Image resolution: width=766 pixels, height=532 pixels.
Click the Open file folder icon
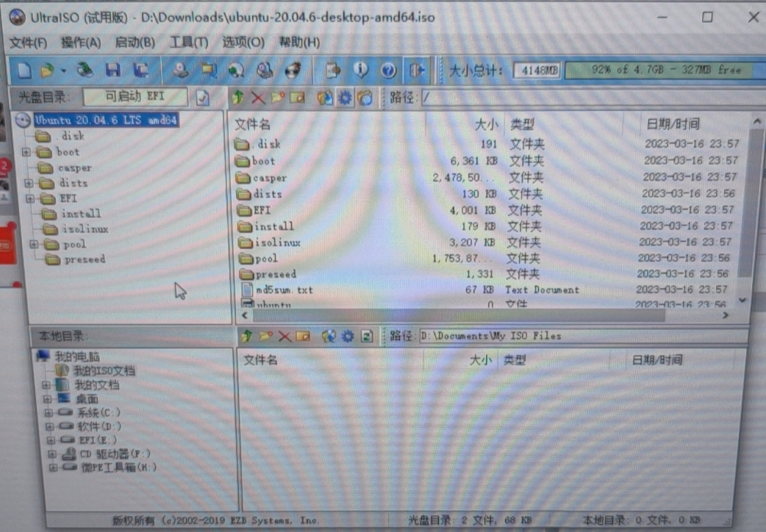(x=47, y=71)
